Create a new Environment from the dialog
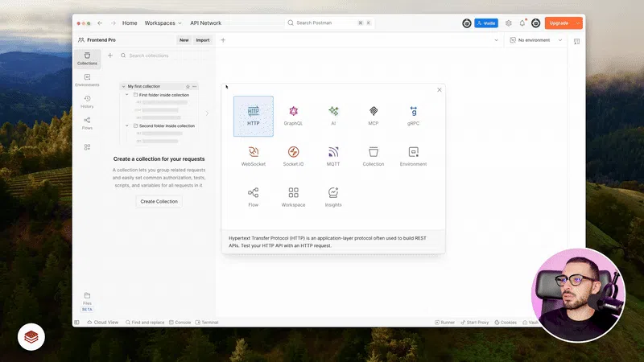The width and height of the screenshot is (644, 362). [413, 156]
